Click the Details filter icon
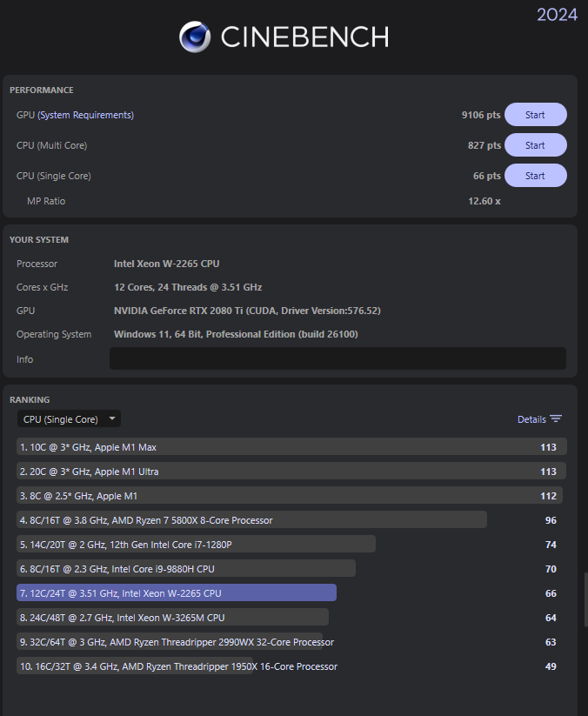 coord(556,419)
